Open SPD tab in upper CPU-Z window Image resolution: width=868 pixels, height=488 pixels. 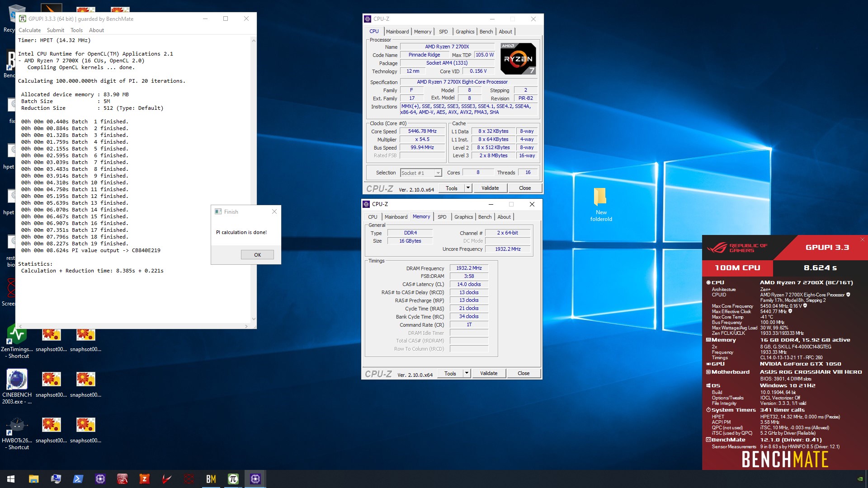(x=443, y=32)
